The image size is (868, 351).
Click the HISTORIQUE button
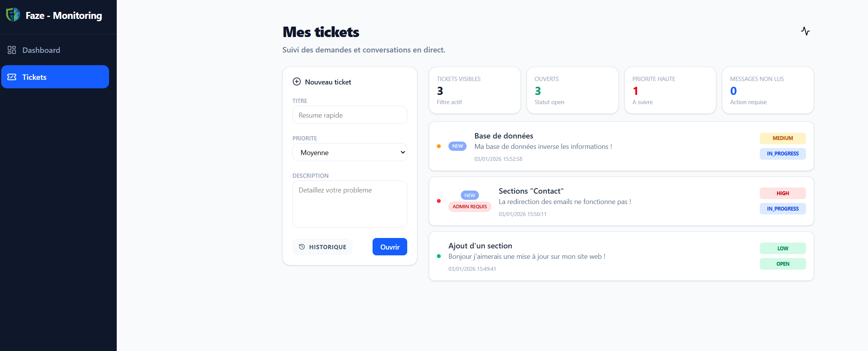pos(322,247)
